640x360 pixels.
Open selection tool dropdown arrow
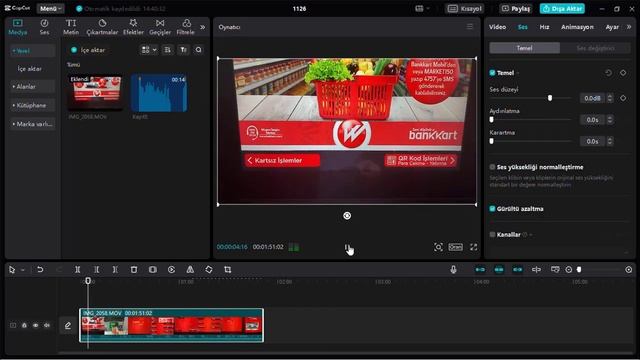click(23, 270)
